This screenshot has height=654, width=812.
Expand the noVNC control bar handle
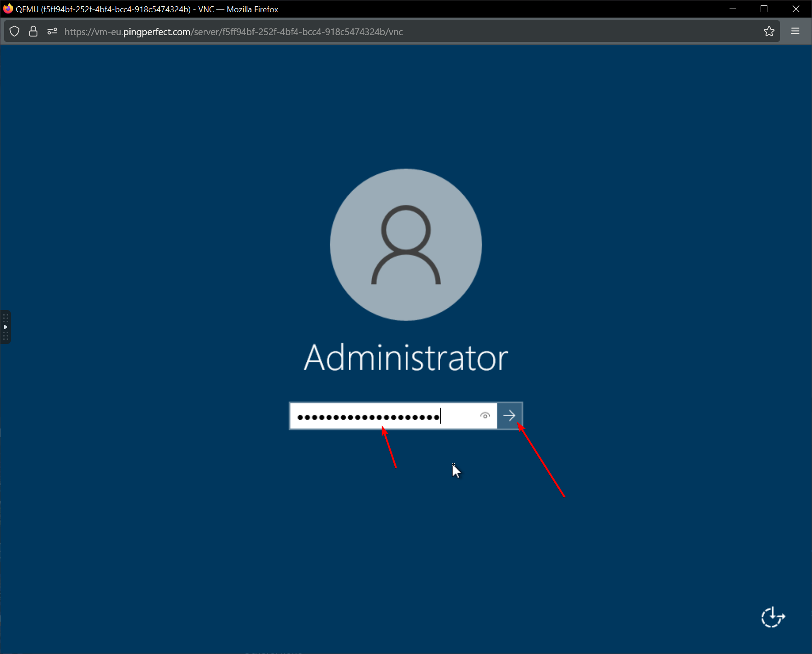tap(5, 327)
